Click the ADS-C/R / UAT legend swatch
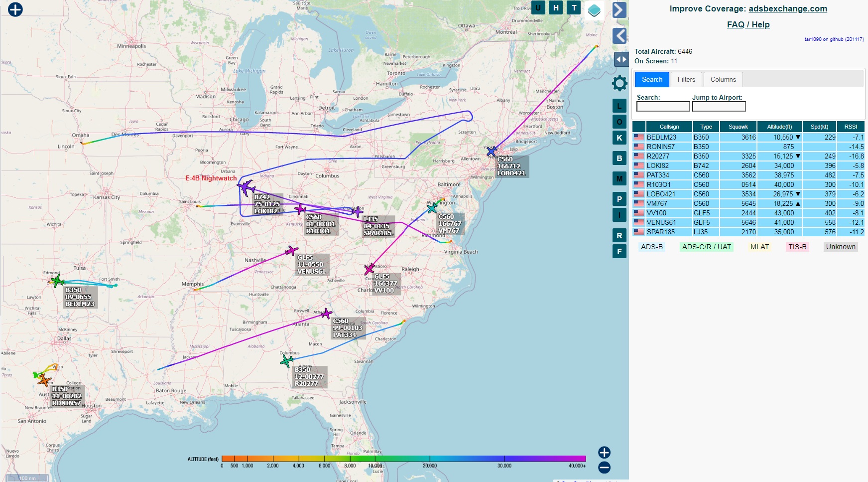This screenshot has height=482, width=868. (x=706, y=247)
